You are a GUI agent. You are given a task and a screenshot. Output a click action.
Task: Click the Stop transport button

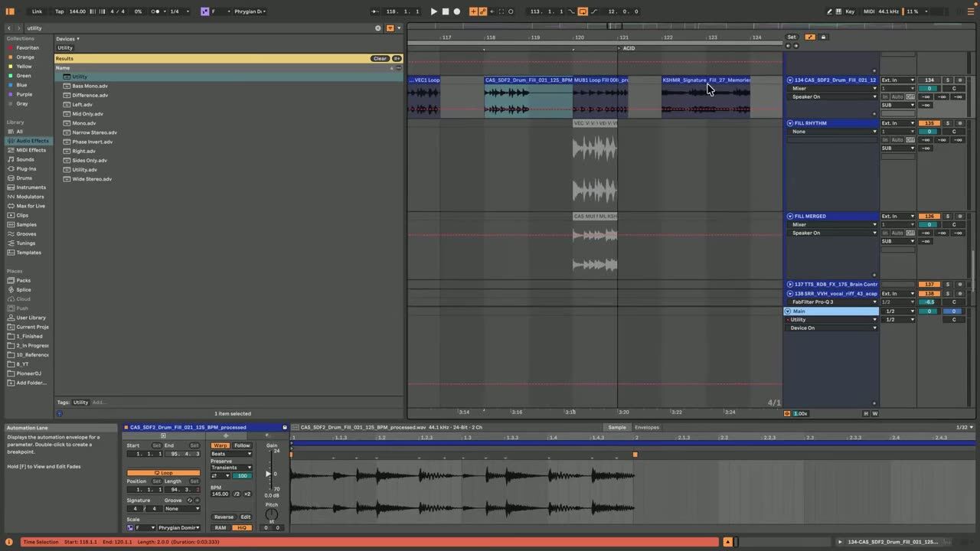446,11
